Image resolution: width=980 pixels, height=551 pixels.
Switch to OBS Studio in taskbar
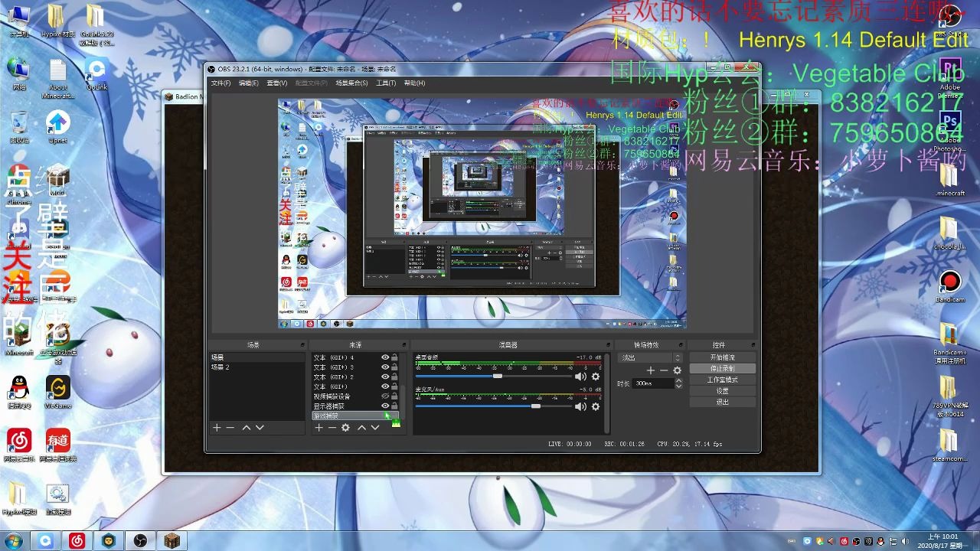140,541
